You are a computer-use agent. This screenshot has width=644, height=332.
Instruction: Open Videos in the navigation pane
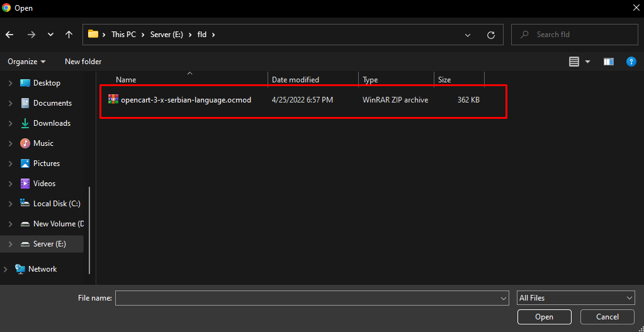point(44,184)
